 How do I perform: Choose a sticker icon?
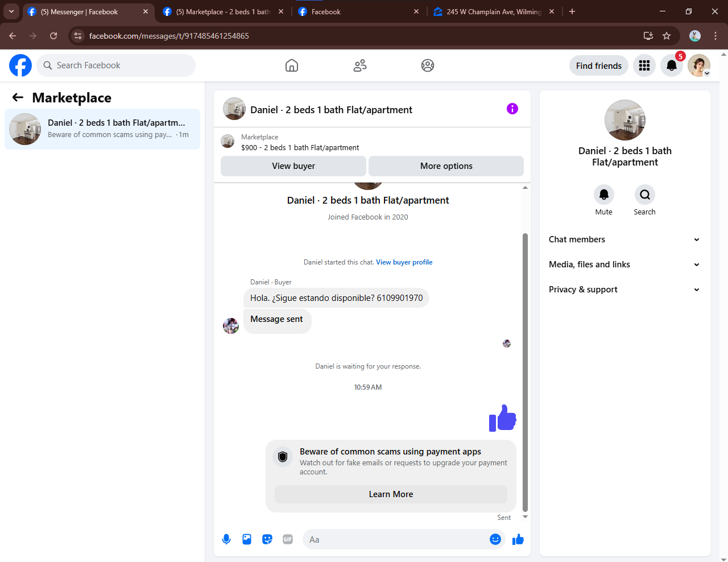click(x=267, y=539)
